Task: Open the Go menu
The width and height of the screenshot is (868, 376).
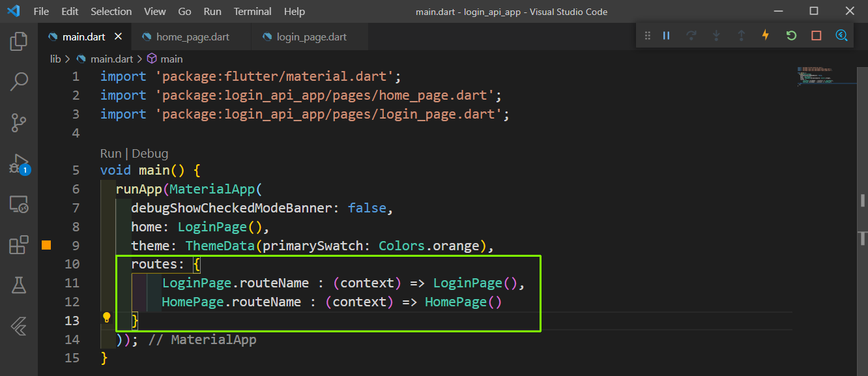Action: 184,12
